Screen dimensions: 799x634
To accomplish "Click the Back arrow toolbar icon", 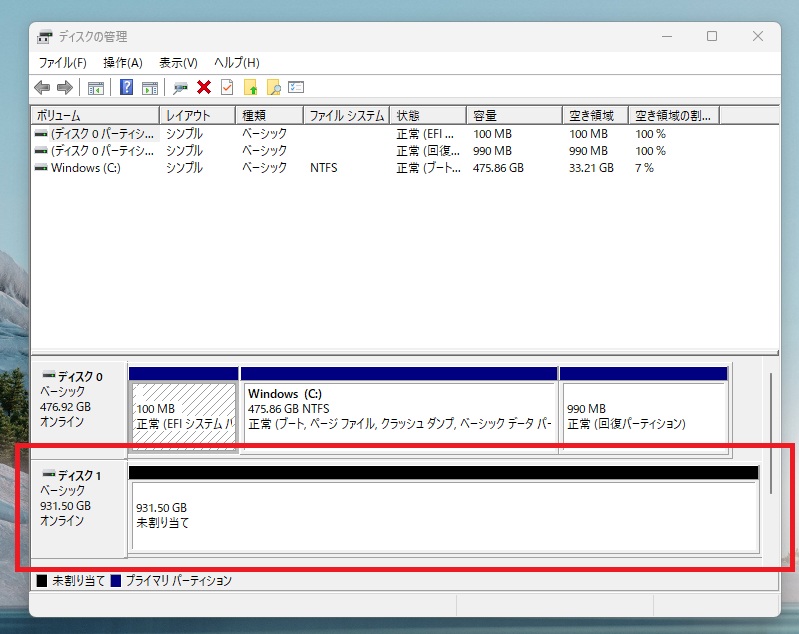I will [42, 88].
